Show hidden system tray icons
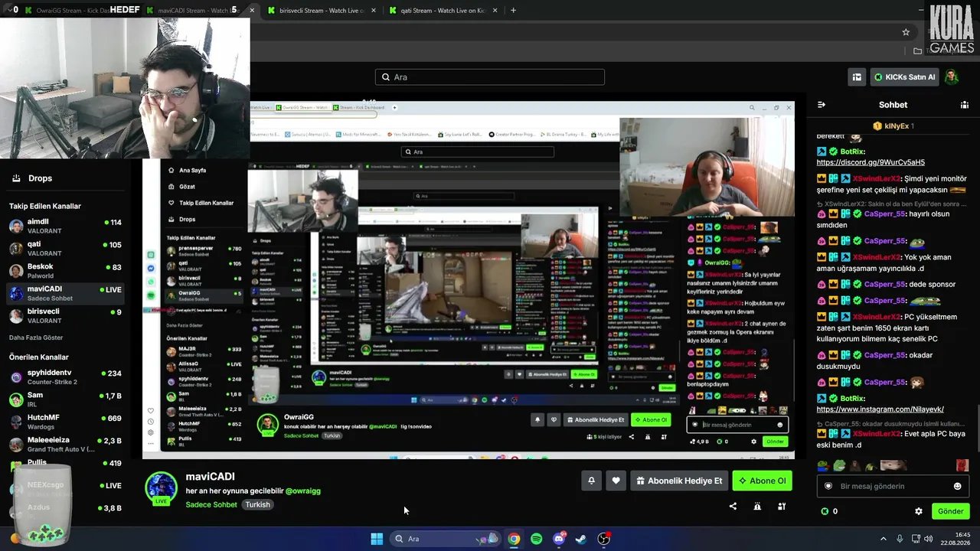 coord(883,539)
